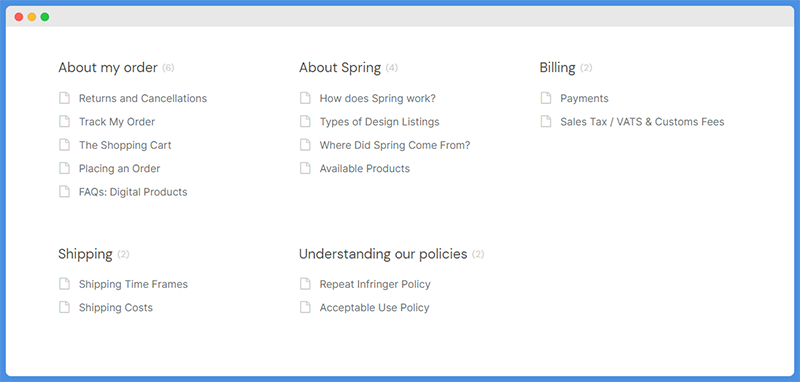800x382 pixels.
Task: Click the document icon beside Types of Design Listings
Action: pyautogui.click(x=305, y=121)
